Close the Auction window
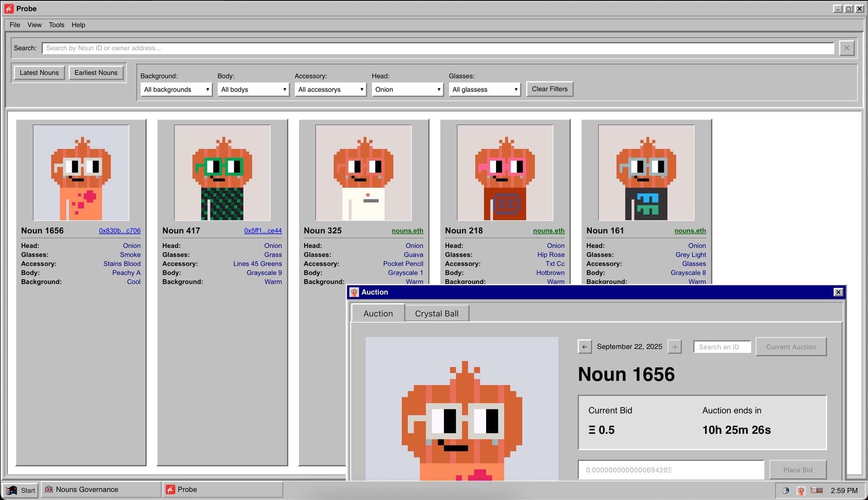The width and height of the screenshot is (868, 500). point(838,292)
